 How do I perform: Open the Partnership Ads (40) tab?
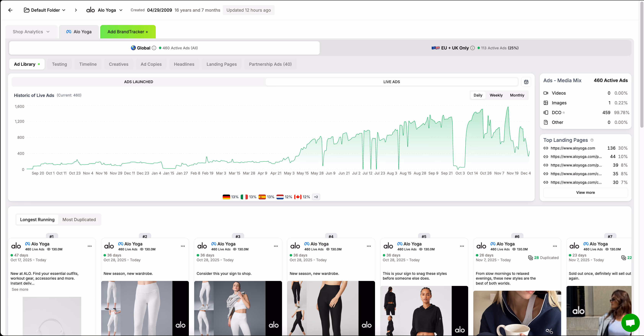[270, 64]
